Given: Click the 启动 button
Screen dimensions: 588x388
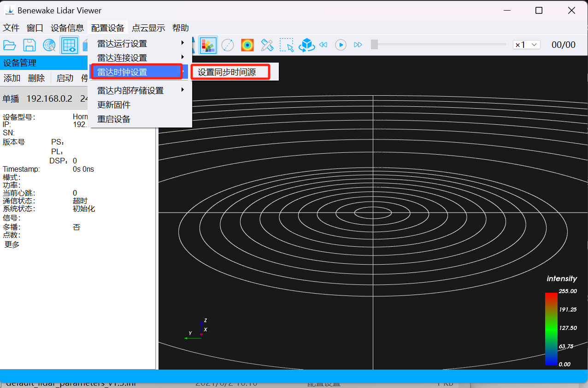Looking at the screenshot, I should pyautogui.click(x=65, y=78).
